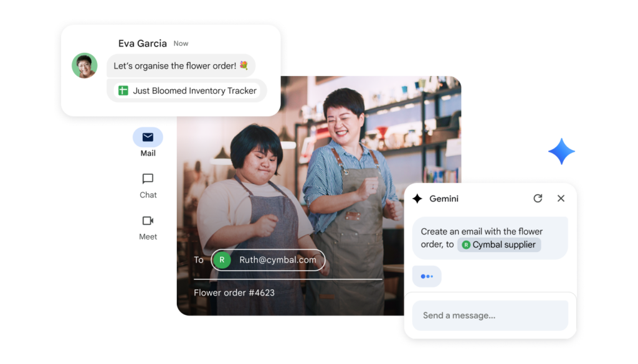The image size is (638, 364).
Task: Click the Send a message input field
Action: tap(490, 315)
